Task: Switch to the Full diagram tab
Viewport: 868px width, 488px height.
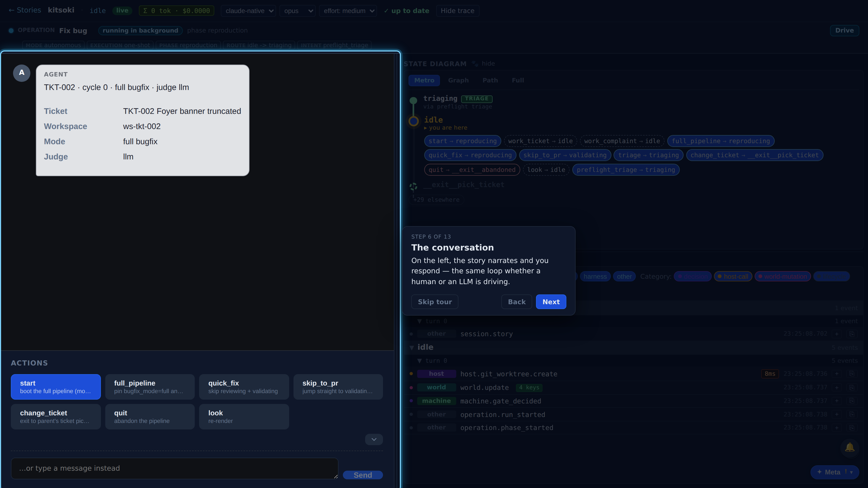Action: [x=518, y=80]
